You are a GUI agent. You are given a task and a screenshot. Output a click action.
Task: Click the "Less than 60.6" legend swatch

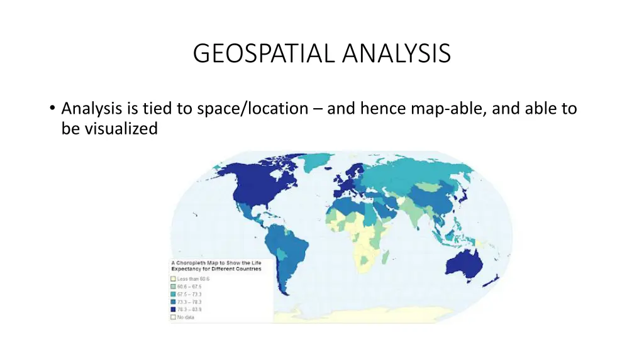[174, 278]
